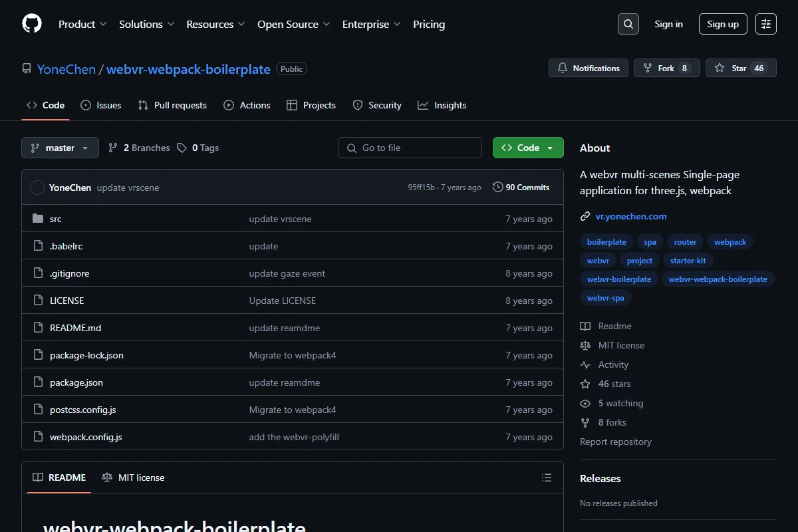Image resolution: width=798 pixels, height=532 pixels.
Task: Open the appearance settings sliders icon
Action: coord(766,24)
